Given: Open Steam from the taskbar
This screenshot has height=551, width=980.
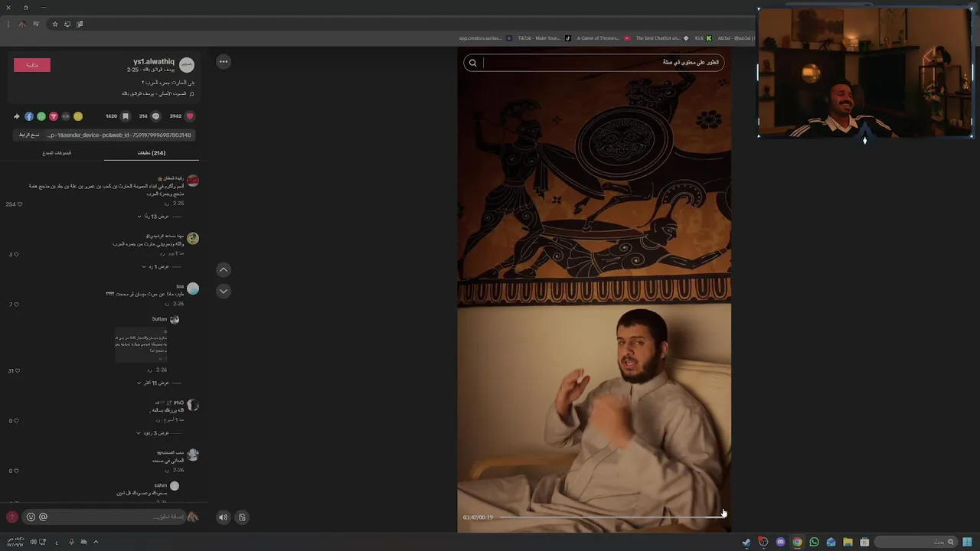Looking at the screenshot, I should (746, 542).
